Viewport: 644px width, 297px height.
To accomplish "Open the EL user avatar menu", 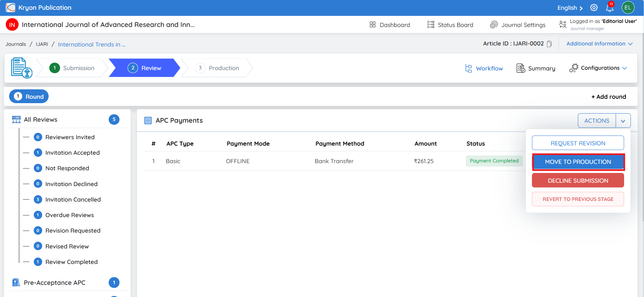I will tap(628, 7).
